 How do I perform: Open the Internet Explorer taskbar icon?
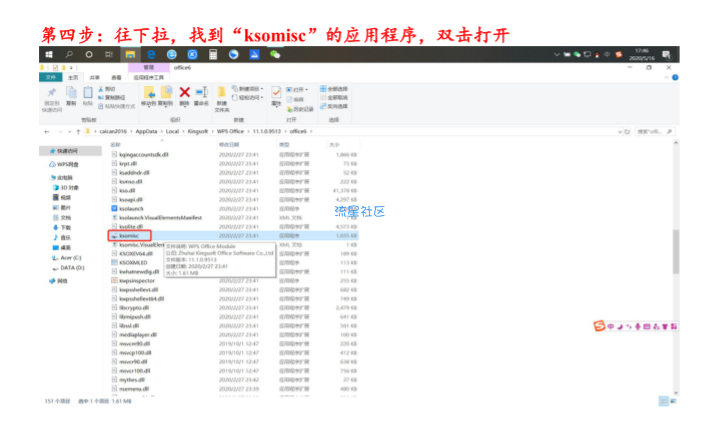(171, 55)
